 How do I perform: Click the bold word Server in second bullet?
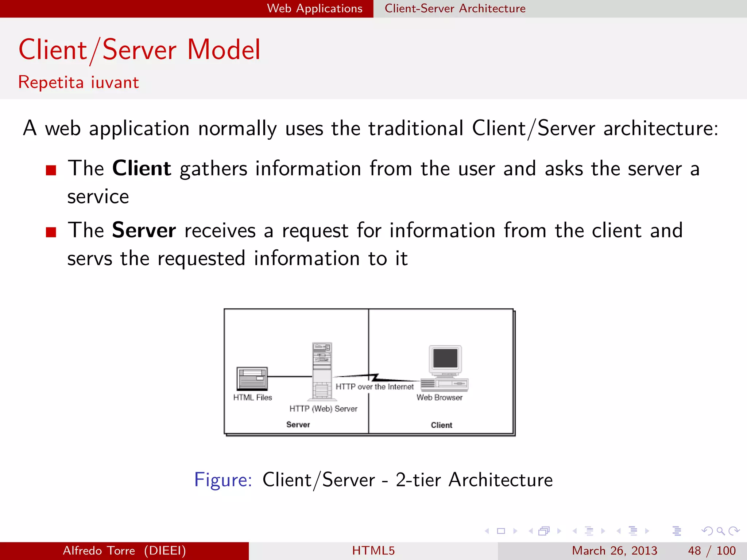point(144,230)
